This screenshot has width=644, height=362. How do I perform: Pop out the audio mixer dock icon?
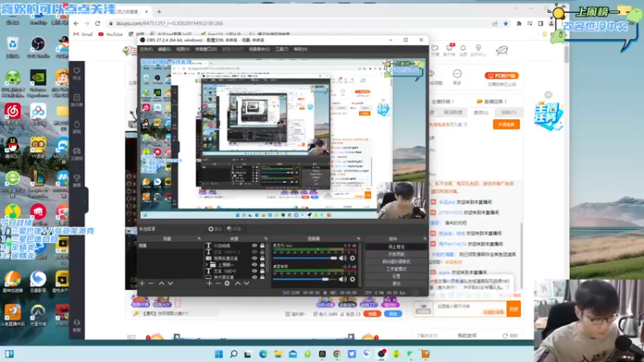[358, 238]
